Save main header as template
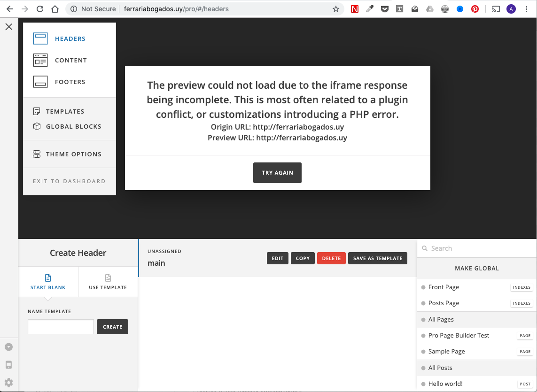The height and width of the screenshot is (392, 537). (x=377, y=258)
